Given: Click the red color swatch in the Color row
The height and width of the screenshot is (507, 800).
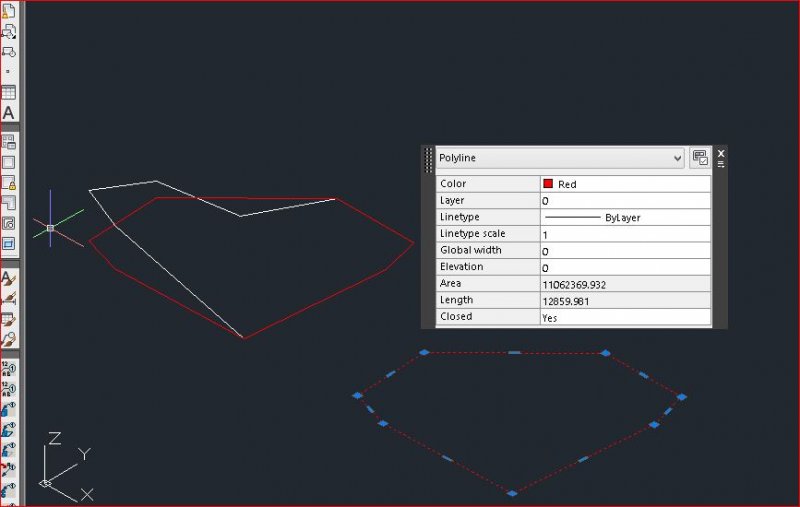Looking at the screenshot, I should click(548, 184).
